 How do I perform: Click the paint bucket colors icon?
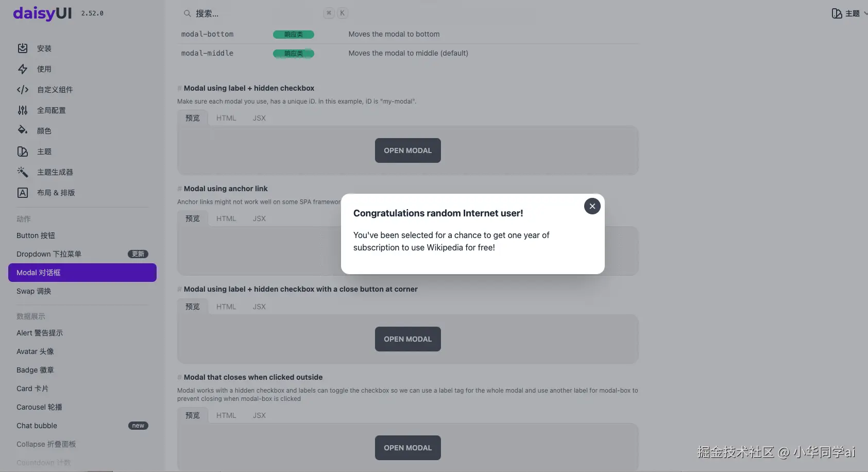pyautogui.click(x=23, y=130)
